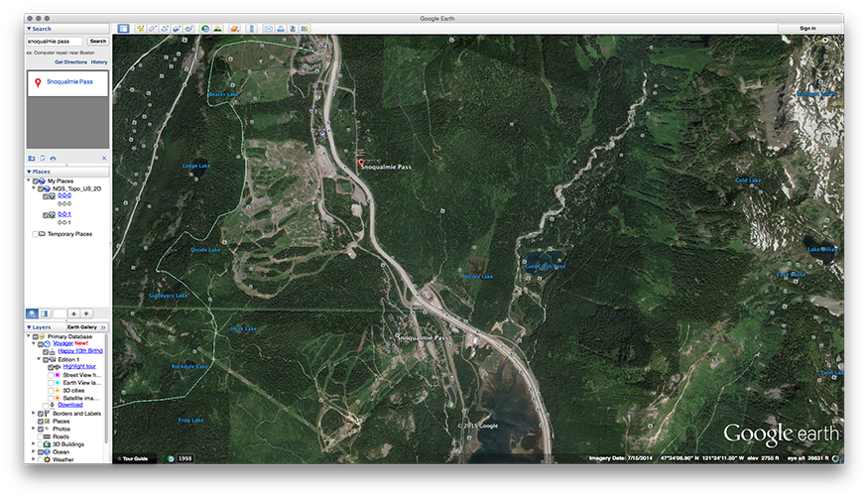
Task: Expand the Borders and Labels node
Action: click(x=34, y=414)
